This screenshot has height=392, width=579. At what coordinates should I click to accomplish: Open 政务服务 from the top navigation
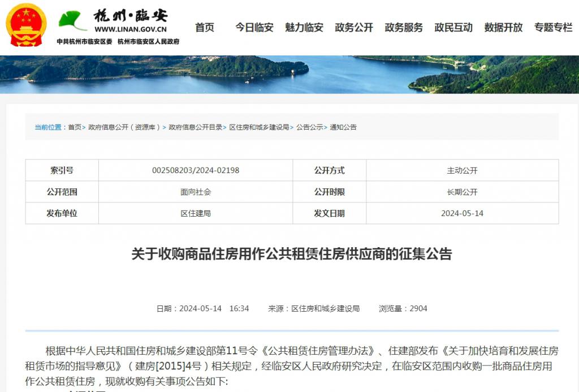tap(404, 27)
